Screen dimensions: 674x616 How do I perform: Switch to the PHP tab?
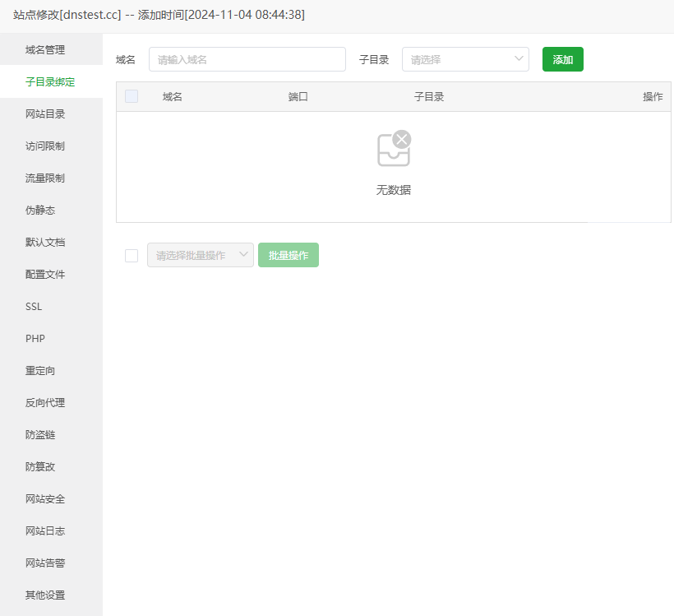click(x=35, y=339)
